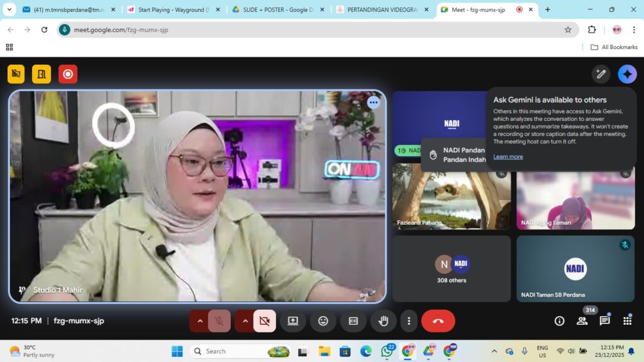Screen dimensions: 644x362
Task: Toggle the raise hand button
Action: (384, 321)
